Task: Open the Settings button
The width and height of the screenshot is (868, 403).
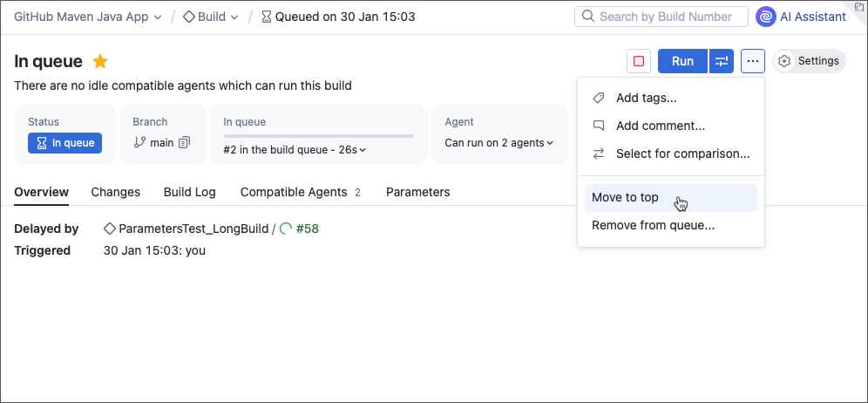Action: pyautogui.click(x=809, y=61)
